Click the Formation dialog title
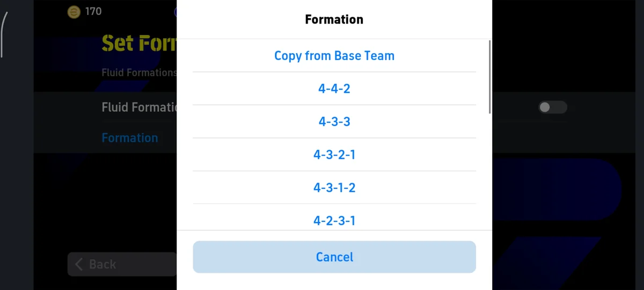Image resolution: width=644 pixels, height=290 pixels. (x=334, y=19)
